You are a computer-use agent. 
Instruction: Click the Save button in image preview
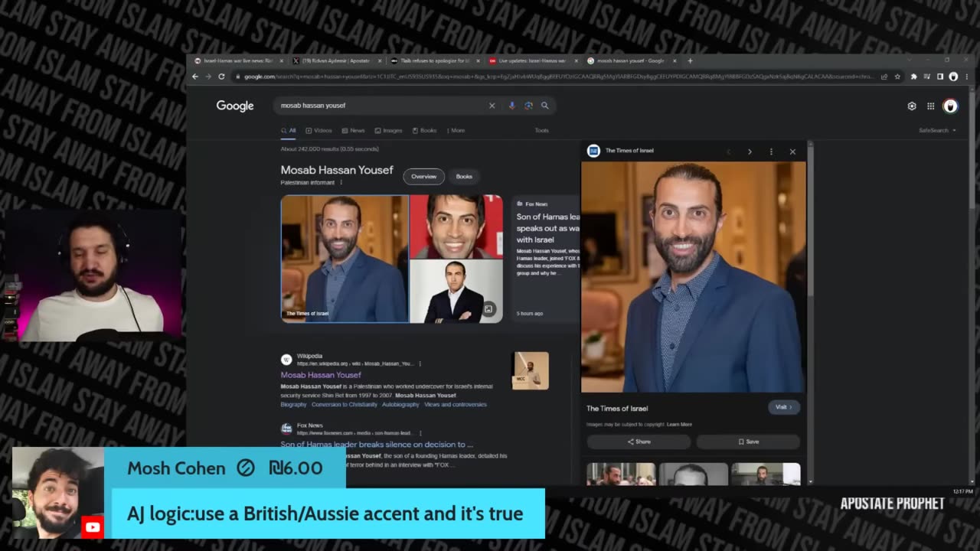point(748,442)
